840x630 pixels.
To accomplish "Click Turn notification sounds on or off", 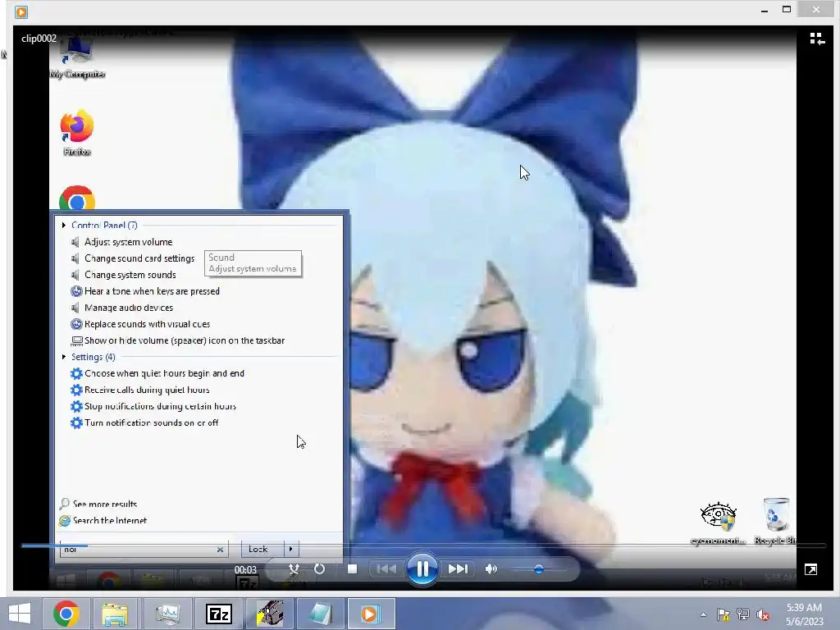I will pos(152,422).
